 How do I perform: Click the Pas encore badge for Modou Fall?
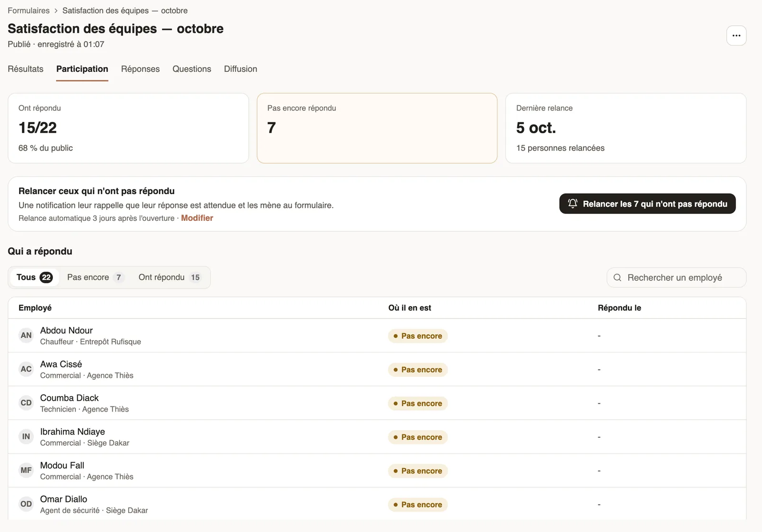(418, 471)
